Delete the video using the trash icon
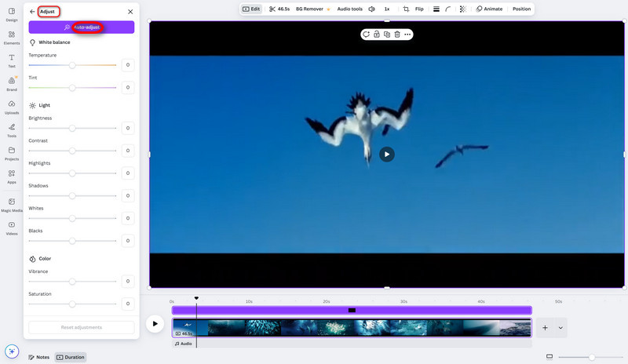Image resolution: width=628 pixels, height=364 pixels. (397, 35)
